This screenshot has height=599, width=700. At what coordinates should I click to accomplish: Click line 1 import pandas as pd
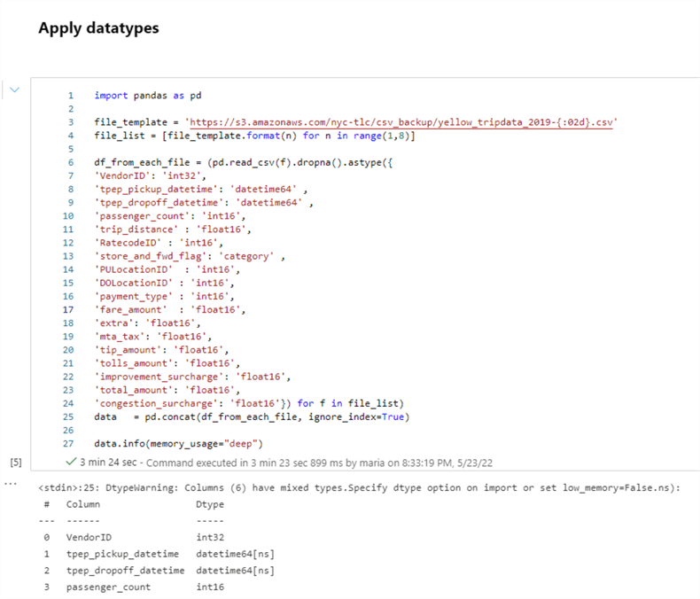coord(148,96)
